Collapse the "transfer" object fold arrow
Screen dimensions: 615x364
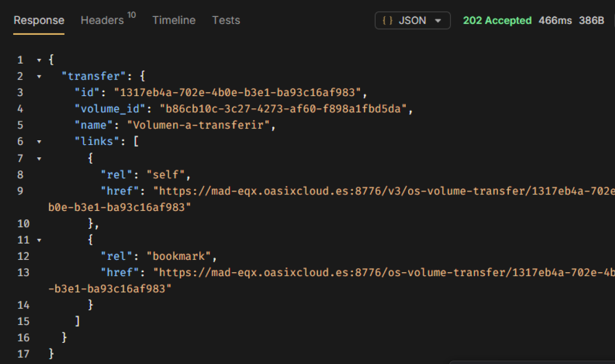[39, 77]
